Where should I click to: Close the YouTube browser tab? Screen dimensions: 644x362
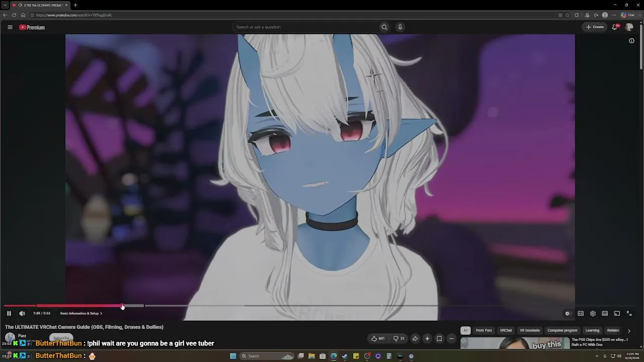coord(66,5)
